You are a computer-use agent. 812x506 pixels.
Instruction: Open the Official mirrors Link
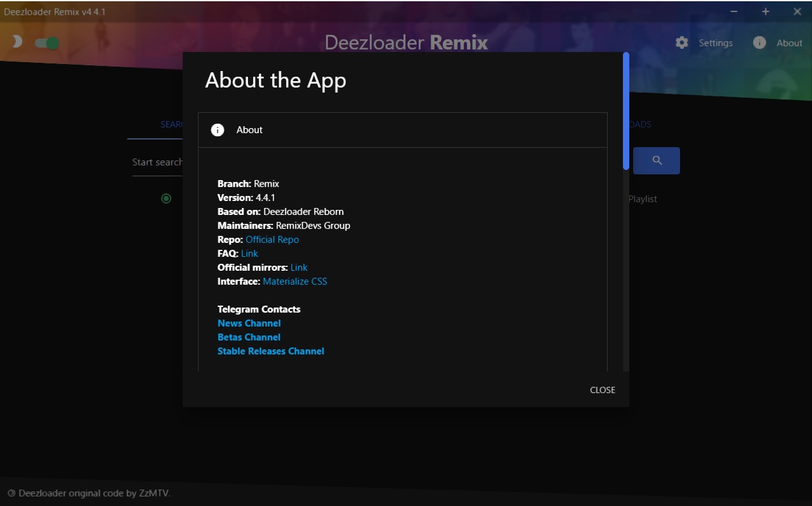click(x=299, y=268)
